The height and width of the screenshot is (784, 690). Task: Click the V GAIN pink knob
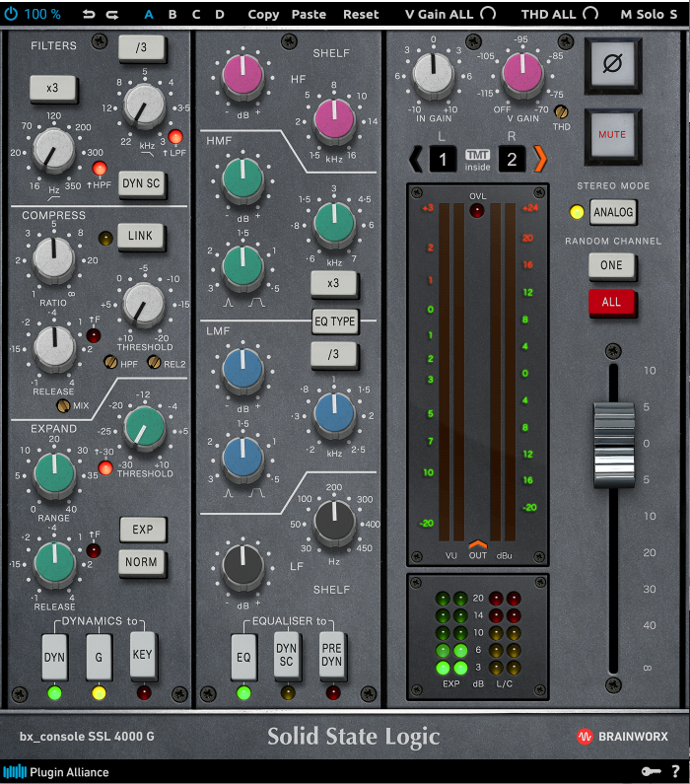point(522,73)
